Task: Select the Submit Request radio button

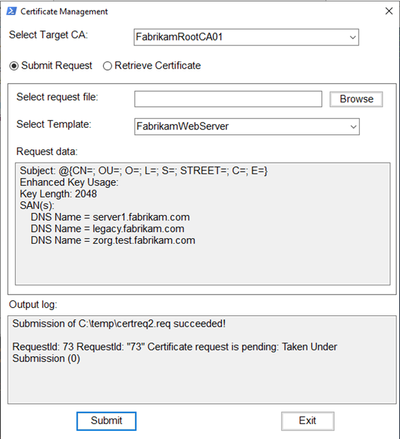Action: [x=14, y=66]
